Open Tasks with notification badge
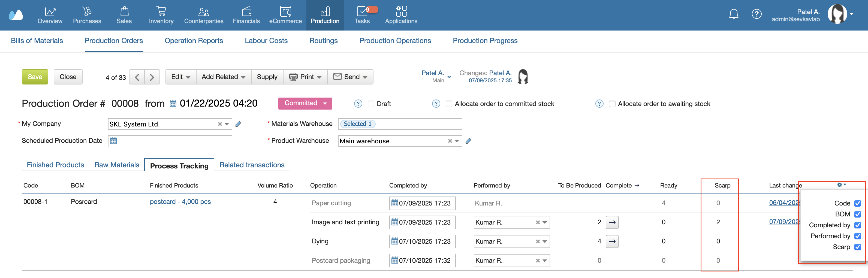This screenshot has height=278, width=868. point(363,15)
